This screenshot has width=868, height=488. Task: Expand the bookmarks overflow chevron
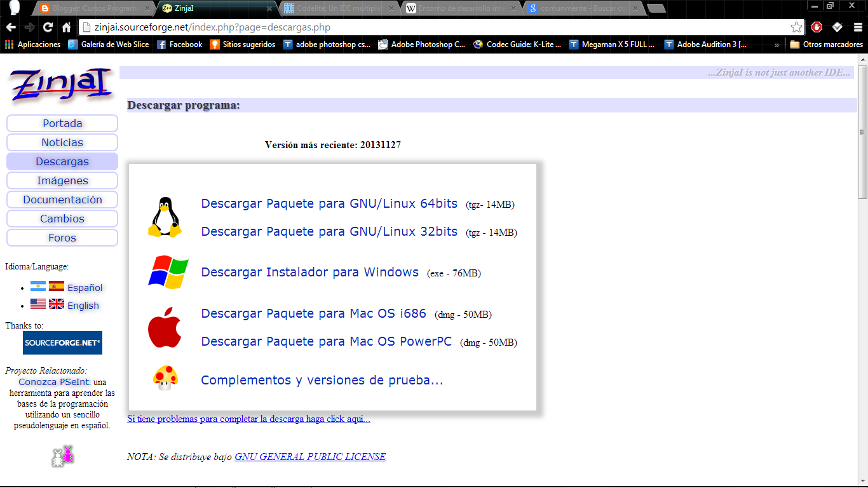[x=777, y=44]
